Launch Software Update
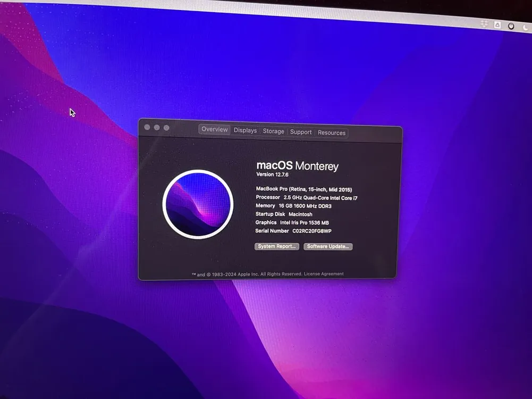 (x=328, y=246)
